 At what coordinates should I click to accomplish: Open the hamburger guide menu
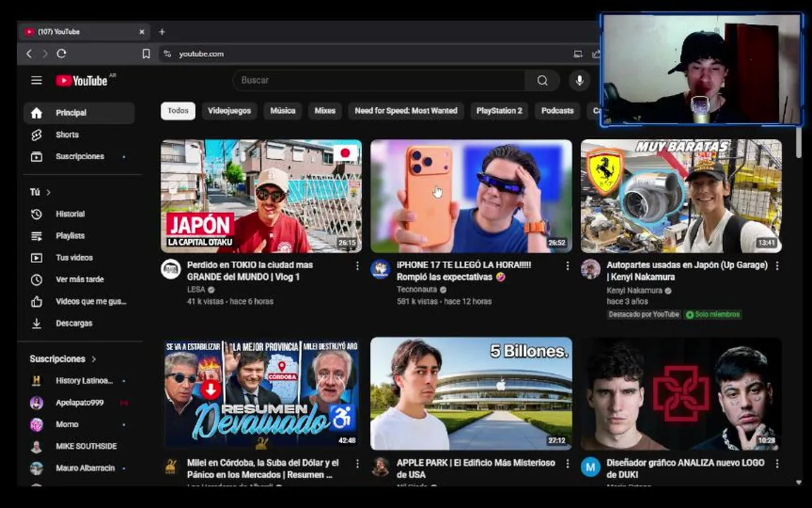tap(36, 80)
